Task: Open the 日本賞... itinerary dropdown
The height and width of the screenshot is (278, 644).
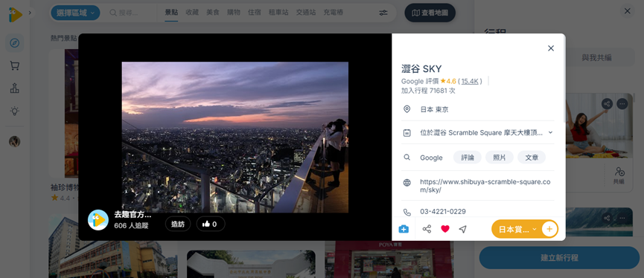Action: (517, 229)
